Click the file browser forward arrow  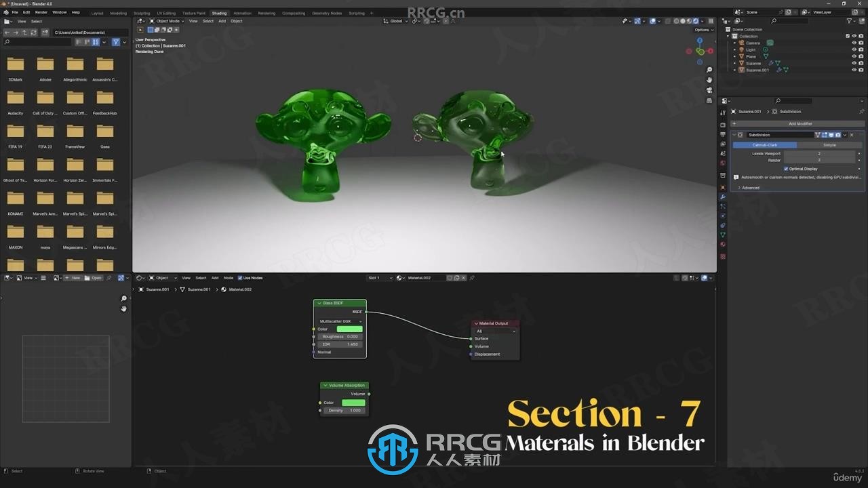16,33
